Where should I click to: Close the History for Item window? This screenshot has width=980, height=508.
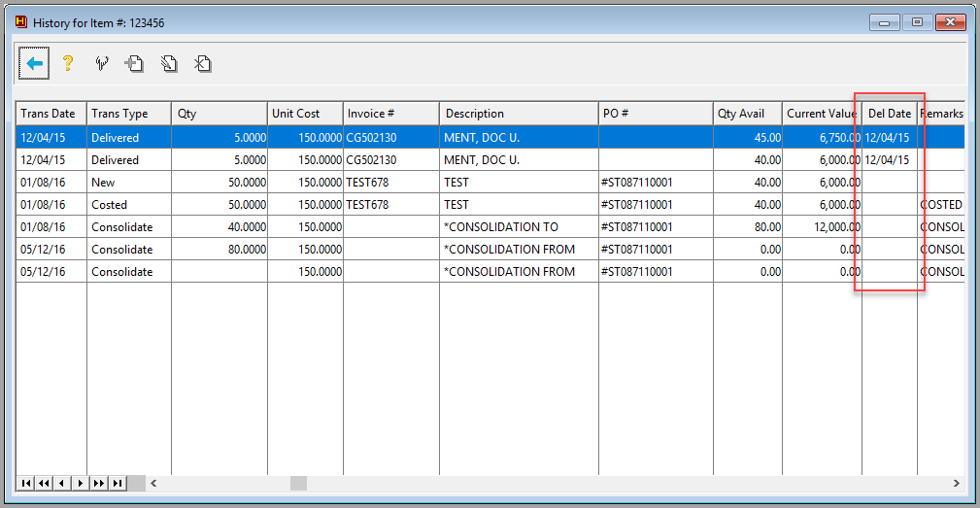pos(951,22)
